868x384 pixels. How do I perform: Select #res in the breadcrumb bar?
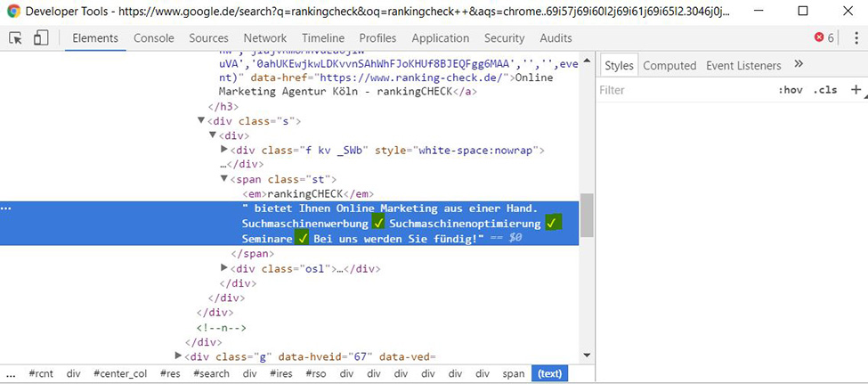(x=170, y=373)
